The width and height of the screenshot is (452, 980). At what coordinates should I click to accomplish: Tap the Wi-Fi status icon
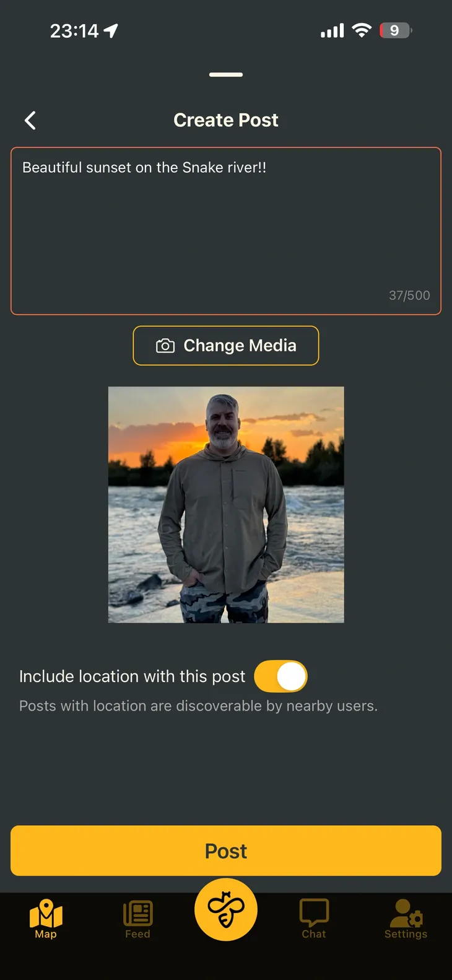(362, 30)
